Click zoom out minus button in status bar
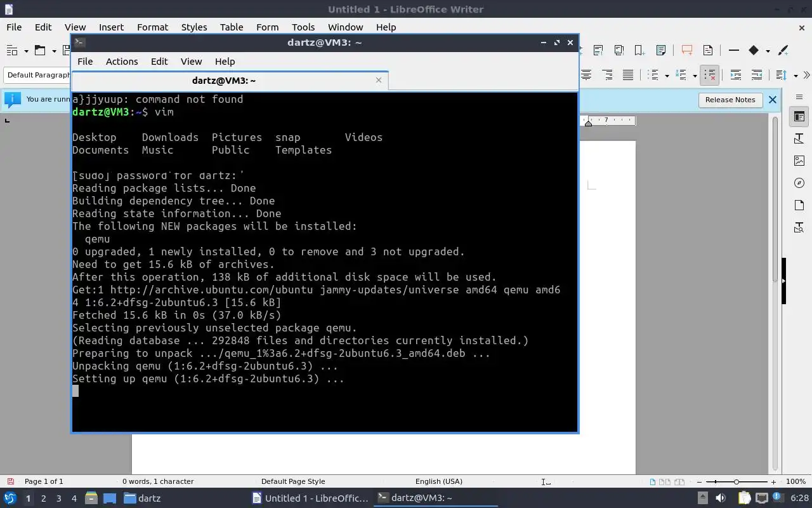This screenshot has width=812, height=508. click(698, 482)
